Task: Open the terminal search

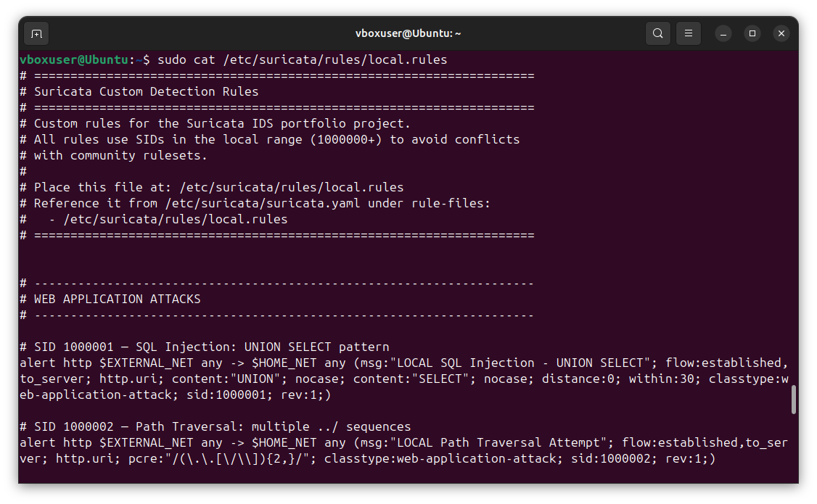Action: 657,33
